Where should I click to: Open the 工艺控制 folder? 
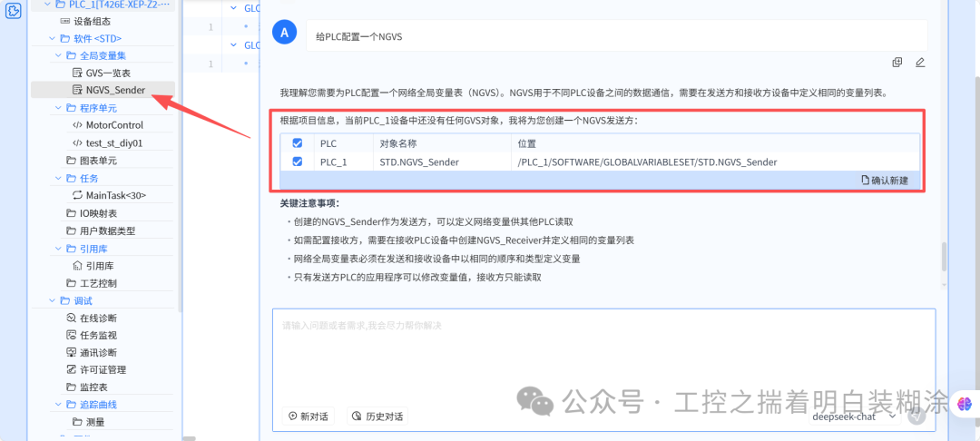92,283
